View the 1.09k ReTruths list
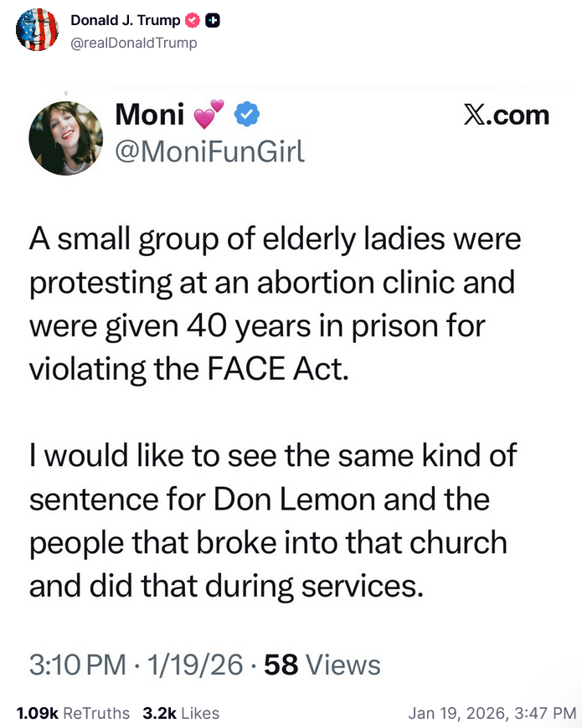Screen dimensions: 582x728 click(x=73, y=713)
